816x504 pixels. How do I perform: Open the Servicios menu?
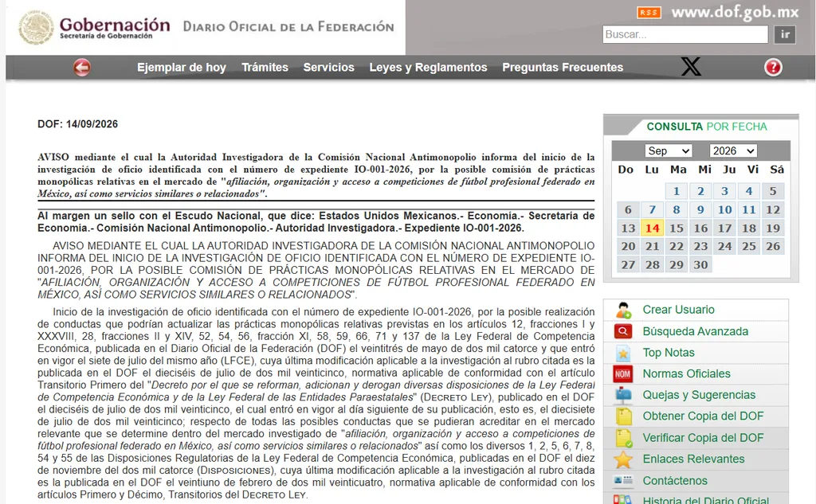pos(329,68)
